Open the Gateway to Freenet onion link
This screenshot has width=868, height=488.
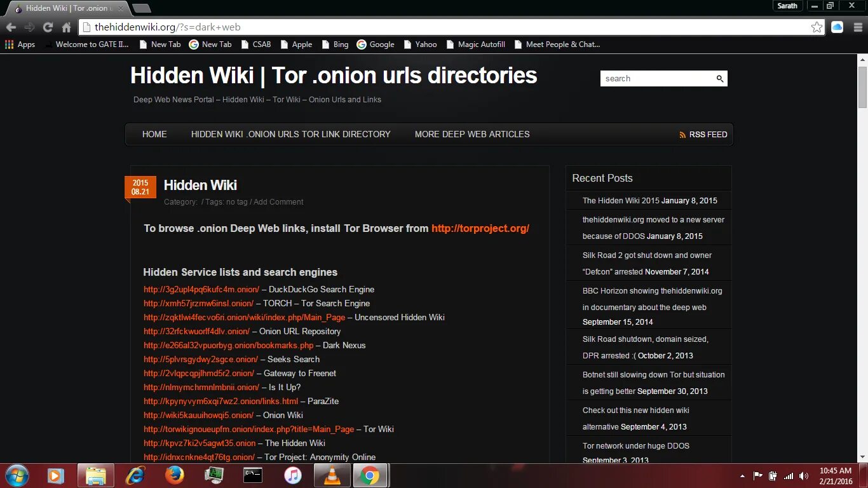coord(199,374)
